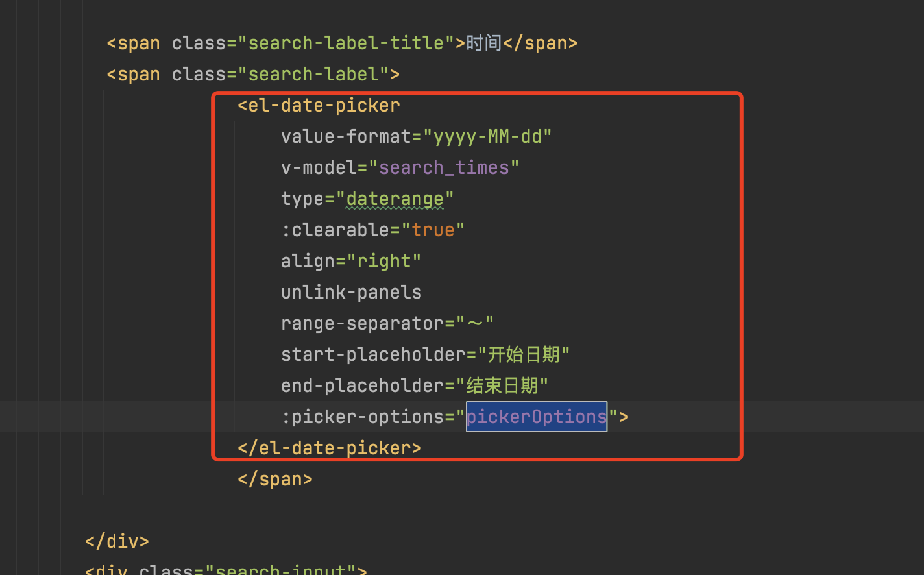Click the 时间 label text
The width and height of the screenshot is (924, 575).
(x=483, y=43)
